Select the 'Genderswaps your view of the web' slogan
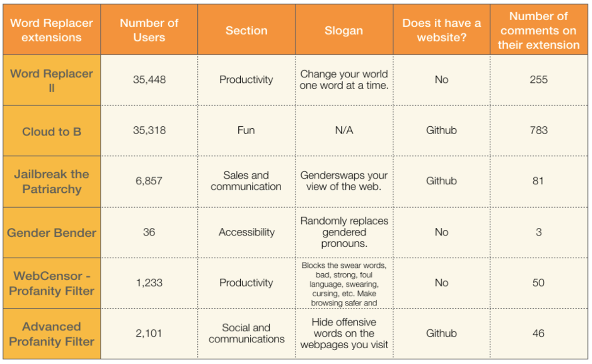 (x=344, y=182)
